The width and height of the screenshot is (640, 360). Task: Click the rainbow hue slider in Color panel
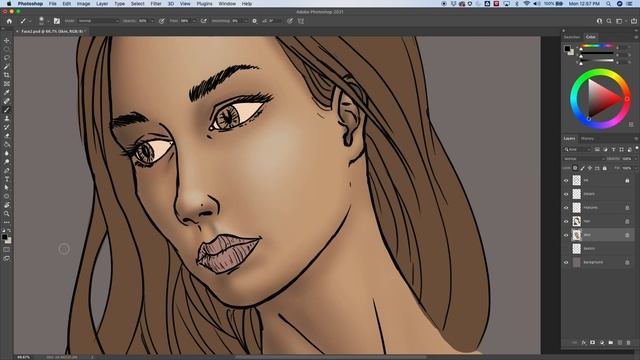(596, 46)
